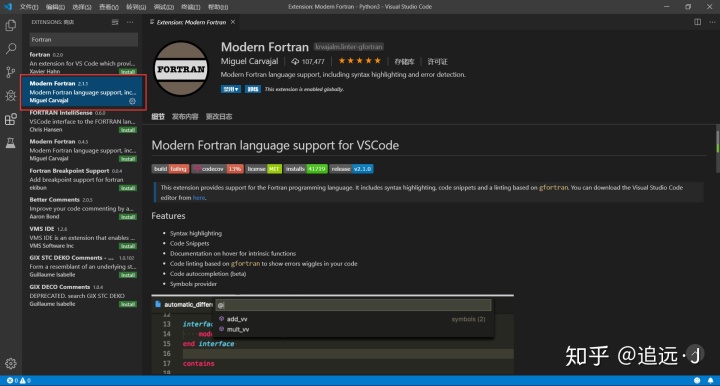Screen dimensions: 720x386
Task: Install GIX STC DEKO Comments extension
Action: tap(128, 275)
